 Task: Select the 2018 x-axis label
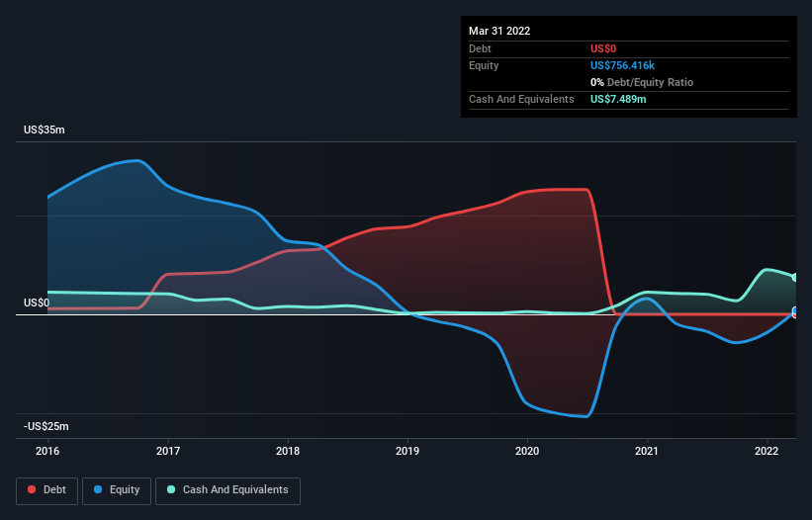[x=288, y=451]
